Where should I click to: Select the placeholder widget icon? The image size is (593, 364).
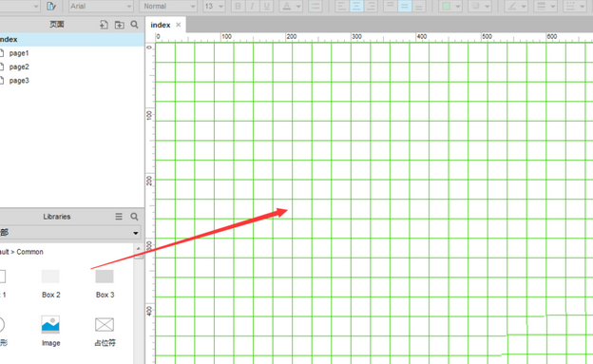click(x=105, y=325)
